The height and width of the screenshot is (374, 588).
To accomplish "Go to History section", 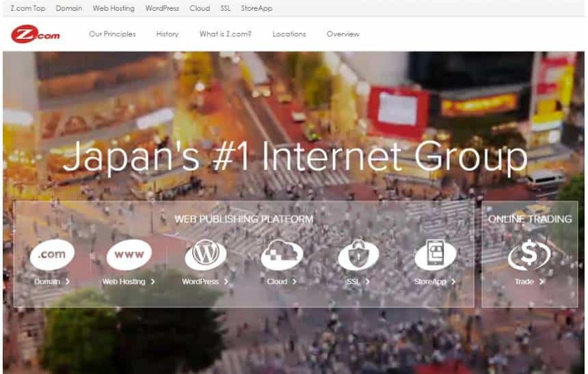I will (x=168, y=34).
